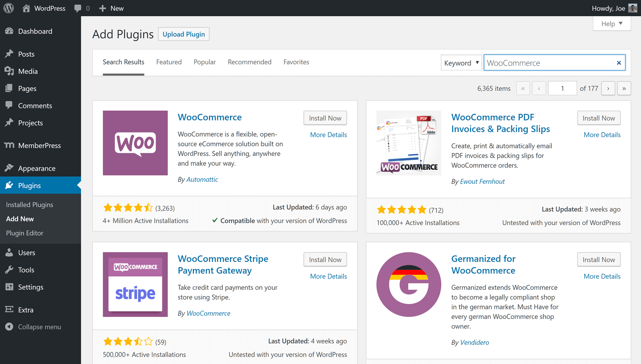Click the Pages icon in sidebar

click(9, 88)
